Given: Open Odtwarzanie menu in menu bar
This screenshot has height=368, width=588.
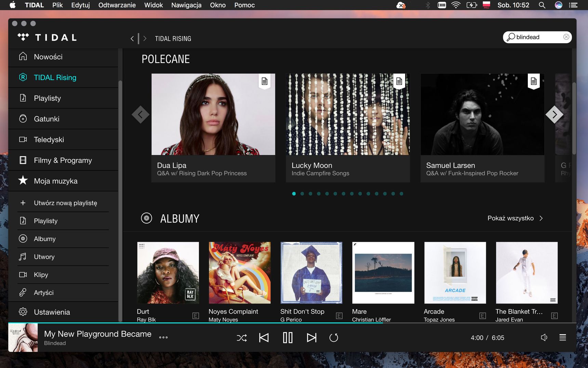Looking at the screenshot, I should coord(117,5).
